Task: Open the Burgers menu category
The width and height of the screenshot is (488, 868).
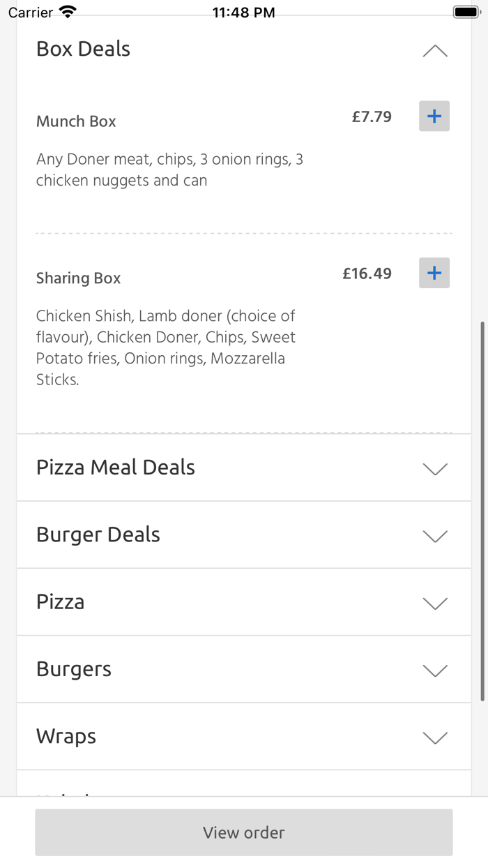Action: 74,669
